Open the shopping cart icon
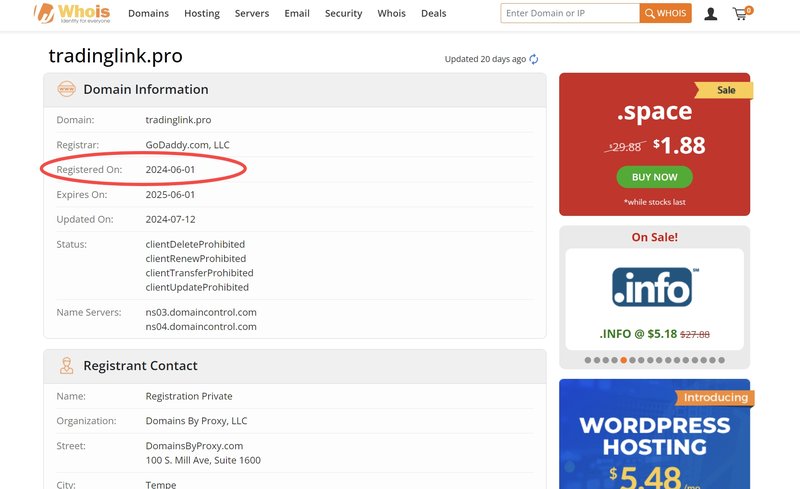 click(742, 13)
